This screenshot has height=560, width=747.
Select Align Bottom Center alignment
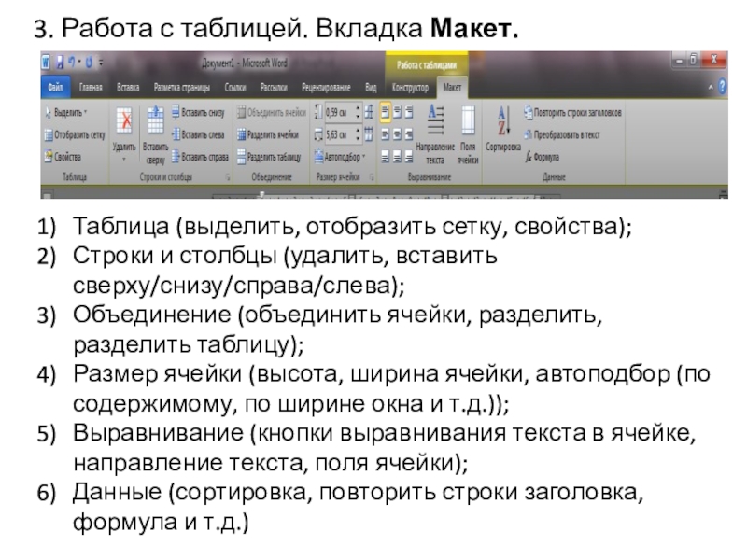click(x=398, y=156)
